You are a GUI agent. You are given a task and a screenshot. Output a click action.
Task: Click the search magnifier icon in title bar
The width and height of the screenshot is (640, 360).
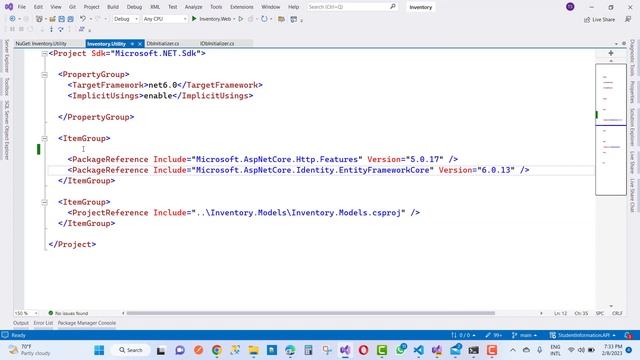[x=393, y=7]
